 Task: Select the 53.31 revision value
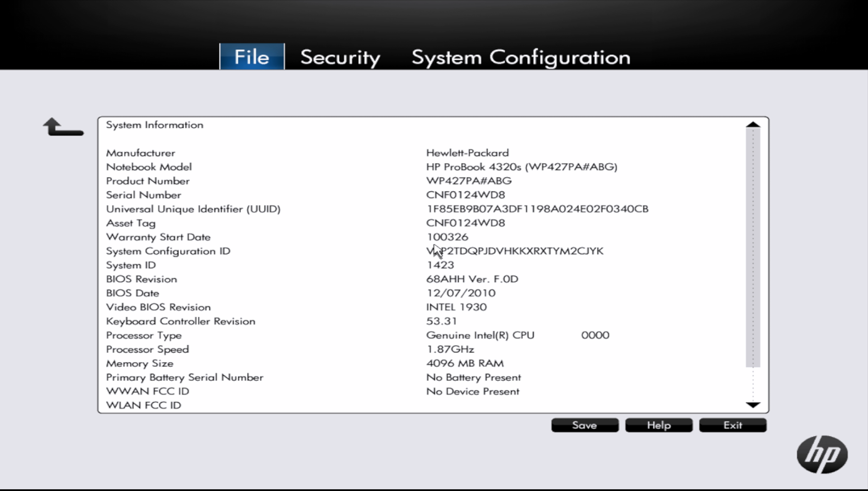click(441, 321)
